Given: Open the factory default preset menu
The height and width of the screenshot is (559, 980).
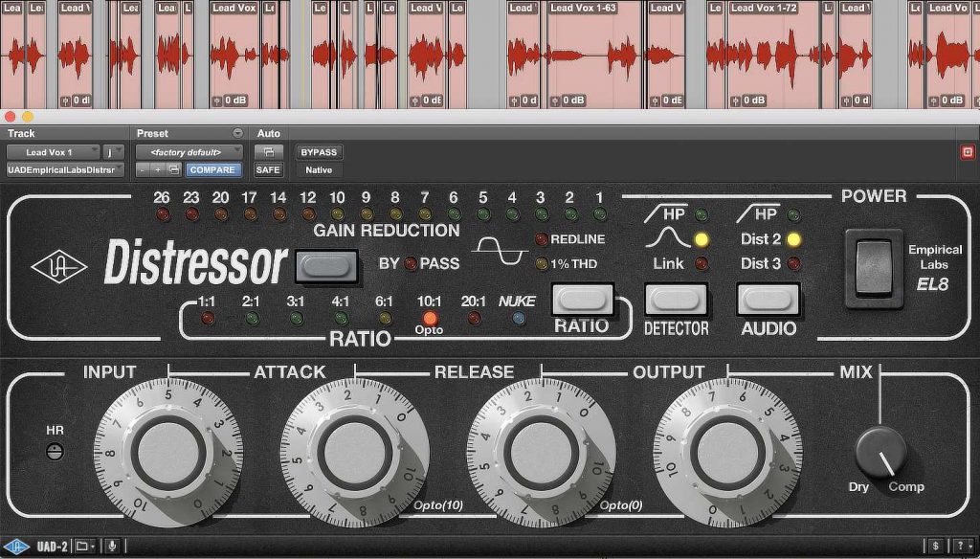Looking at the screenshot, I should tap(188, 151).
